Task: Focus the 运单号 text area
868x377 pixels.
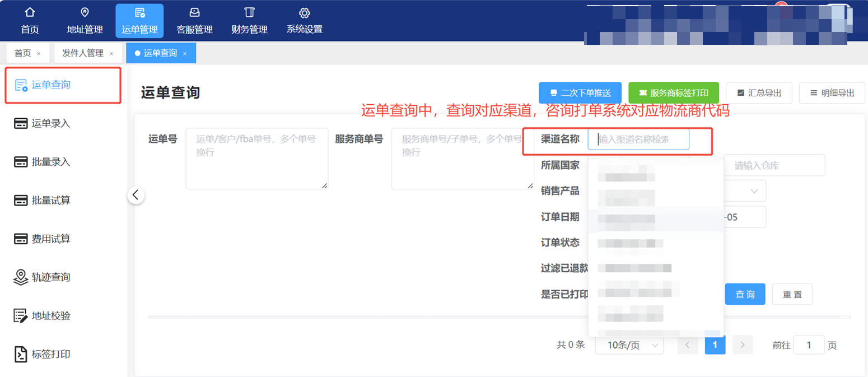Action: [x=257, y=159]
